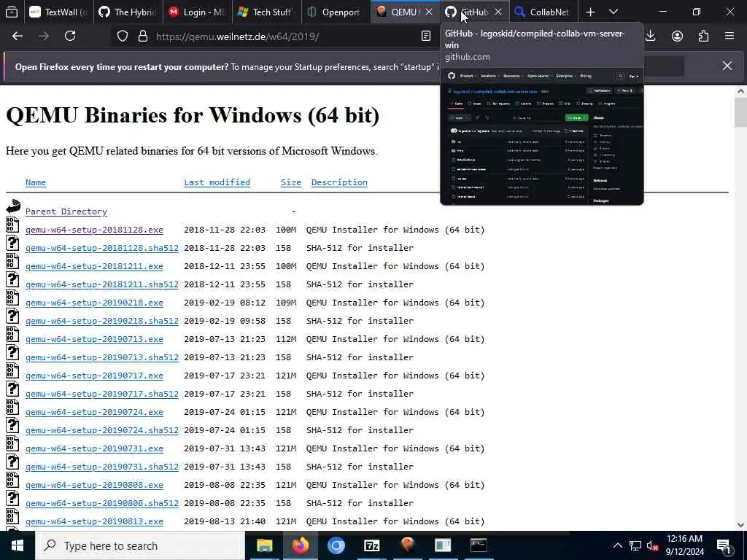Switch to the Tech Stuff tab

click(x=266, y=12)
